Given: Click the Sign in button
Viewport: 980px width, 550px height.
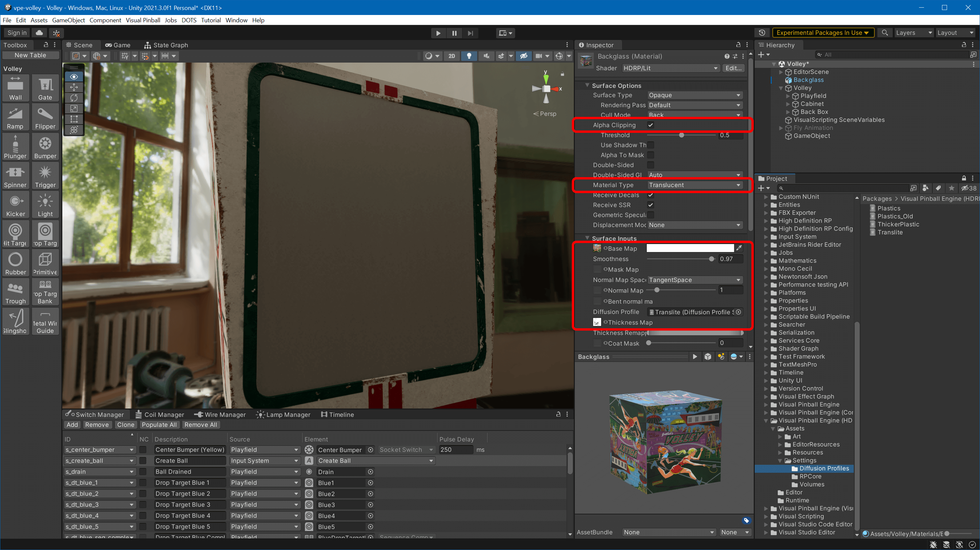Looking at the screenshot, I should pyautogui.click(x=17, y=33).
